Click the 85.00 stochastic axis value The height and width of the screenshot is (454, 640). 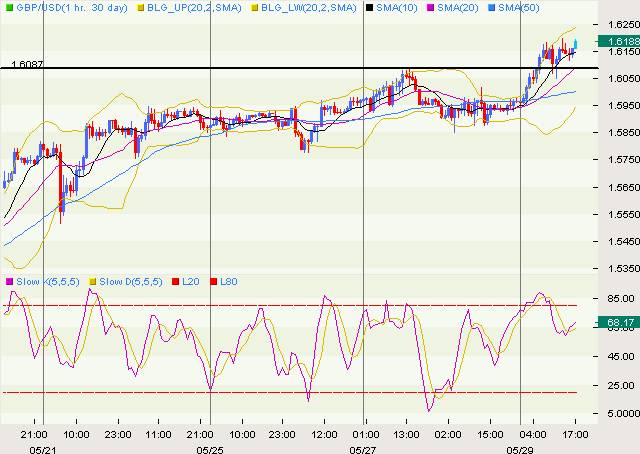[x=621, y=298]
